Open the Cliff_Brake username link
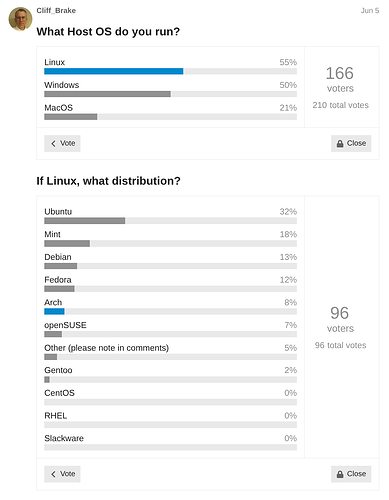The width and height of the screenshot is (389, 500). coord(56,11)
